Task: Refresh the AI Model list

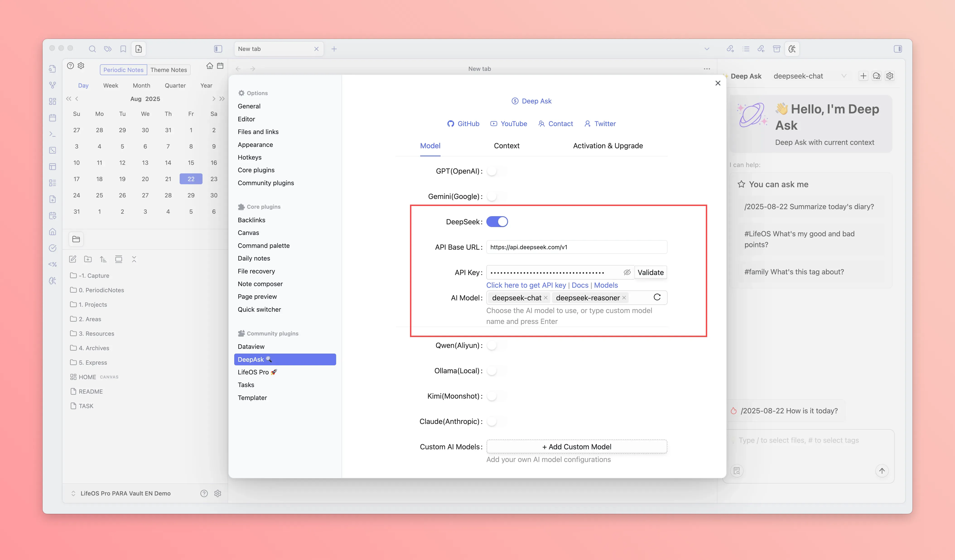Action: (657, 297)
